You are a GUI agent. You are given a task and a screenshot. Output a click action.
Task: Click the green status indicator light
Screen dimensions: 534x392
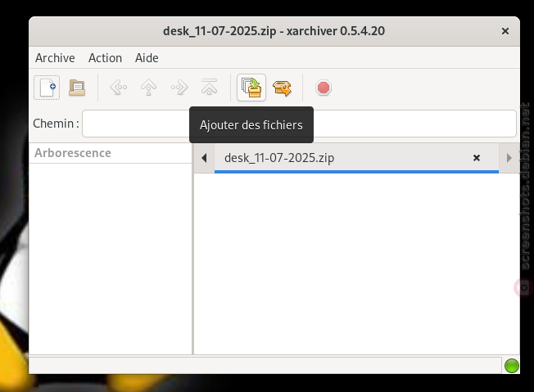[x=512, y=366]
